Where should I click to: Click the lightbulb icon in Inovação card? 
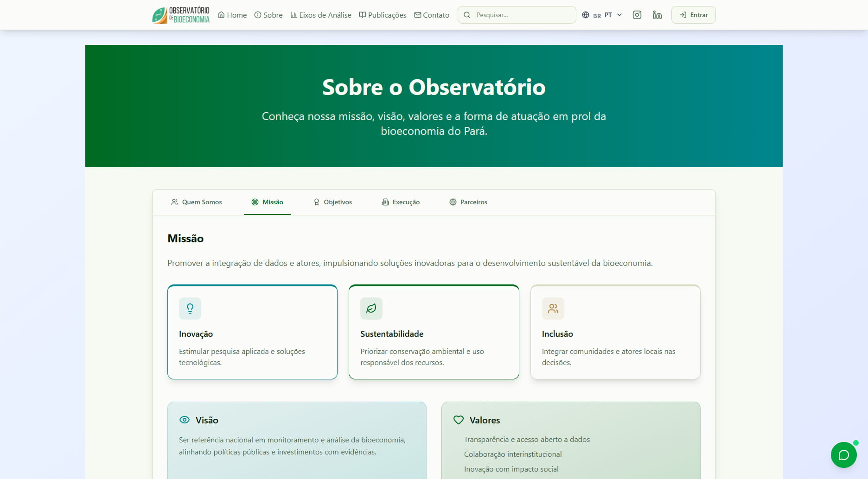[x=190, y=309]
